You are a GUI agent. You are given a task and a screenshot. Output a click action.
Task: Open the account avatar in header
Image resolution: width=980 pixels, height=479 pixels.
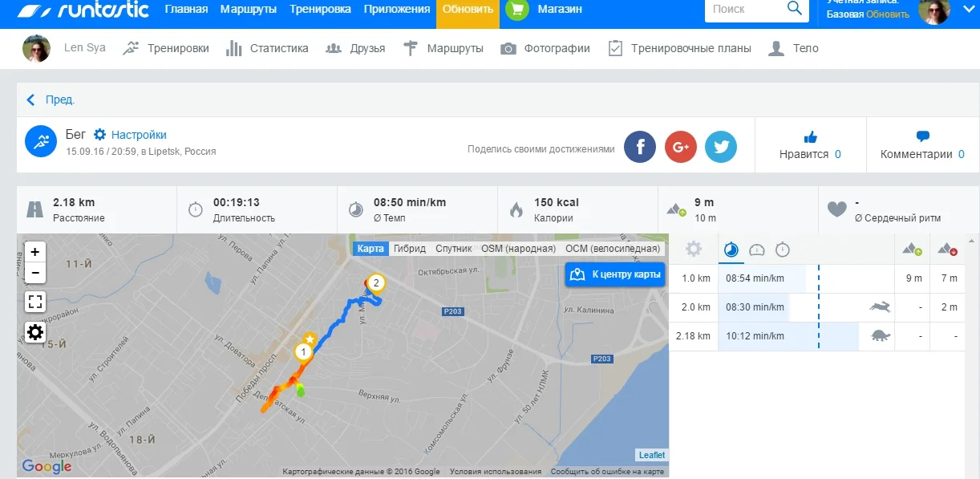933,10
